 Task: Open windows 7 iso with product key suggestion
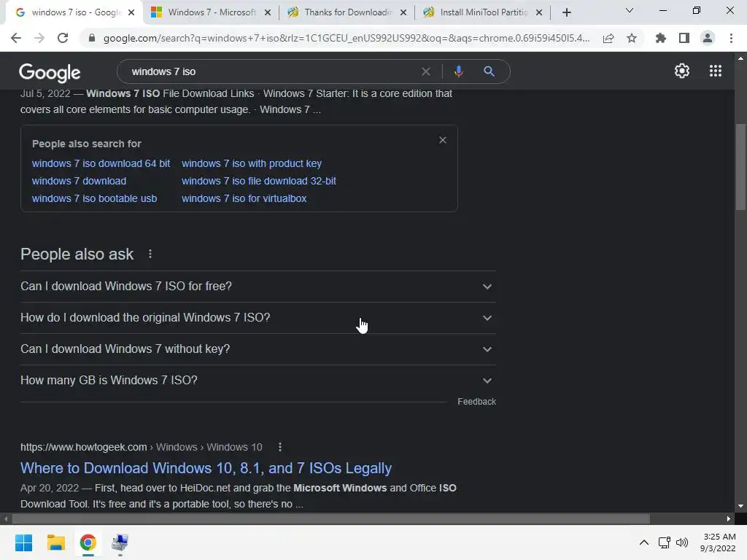coord(252,163)
